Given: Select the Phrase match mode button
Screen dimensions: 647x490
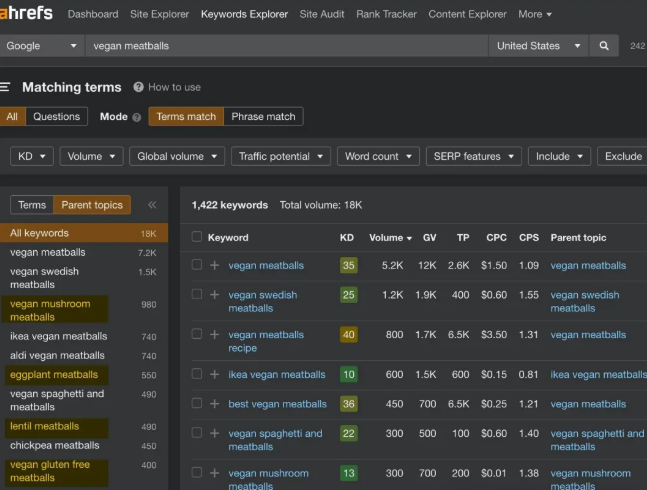Looking at the screenshot, I should pyautogui.click(x=263, y=117).
